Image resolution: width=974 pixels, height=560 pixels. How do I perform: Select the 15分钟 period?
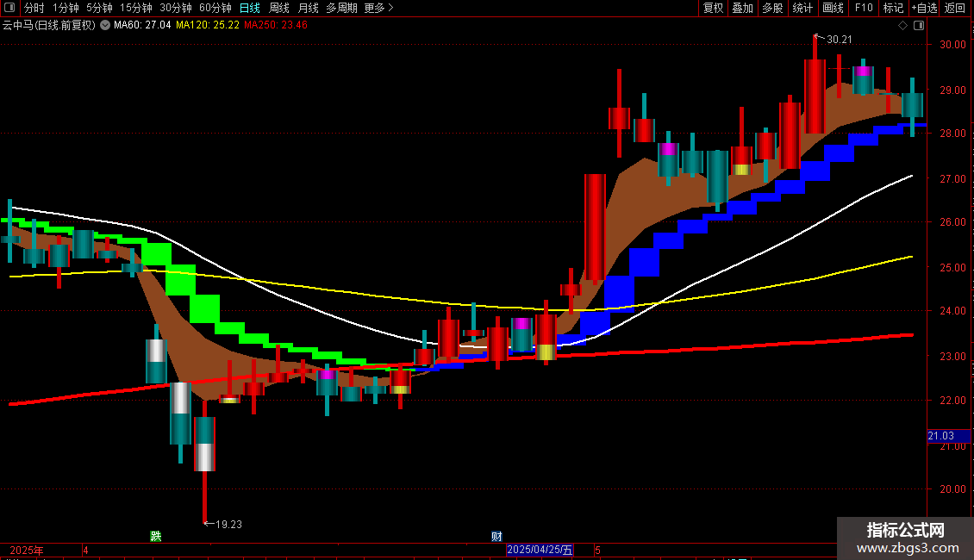(136, 8)
